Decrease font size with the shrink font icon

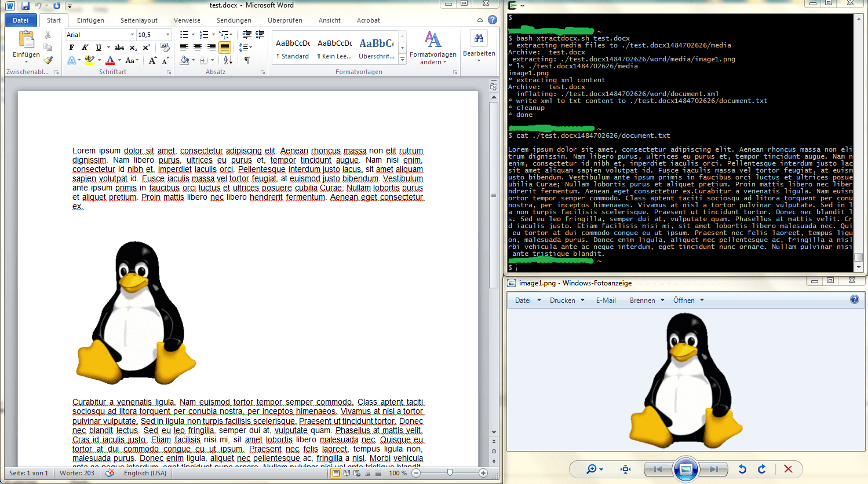click(x=165, y=60)
